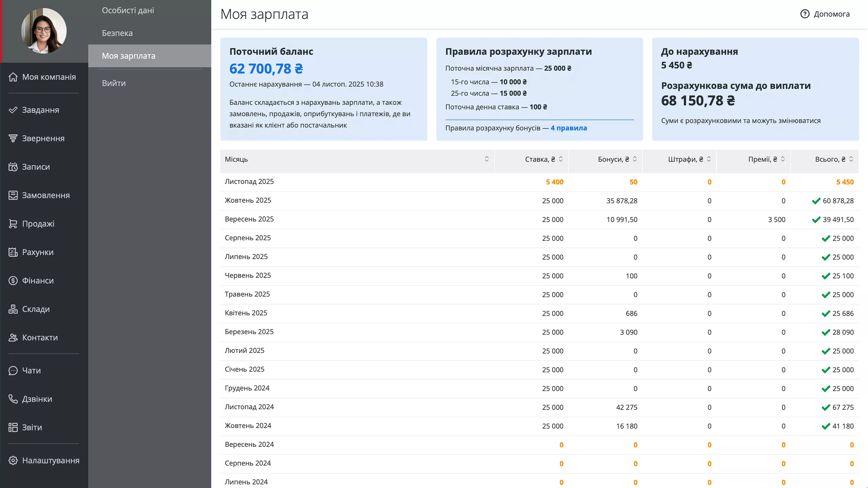Click the Налаштування gear icon
This screenshot has width=868, height=488.
coord(13,460)
